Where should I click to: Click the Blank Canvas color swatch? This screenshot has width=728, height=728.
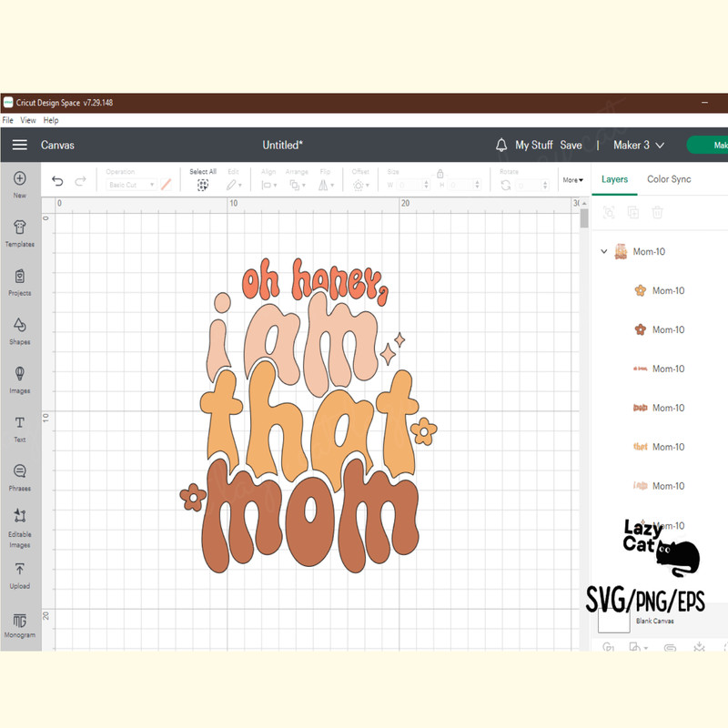[613, 622]
